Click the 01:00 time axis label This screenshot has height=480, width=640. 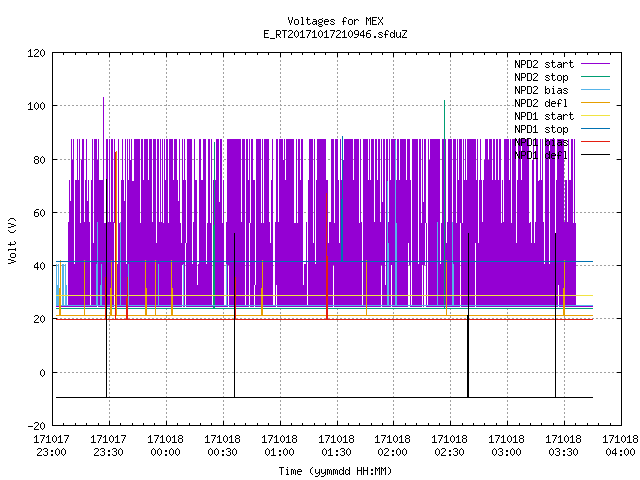click(279, 452)
